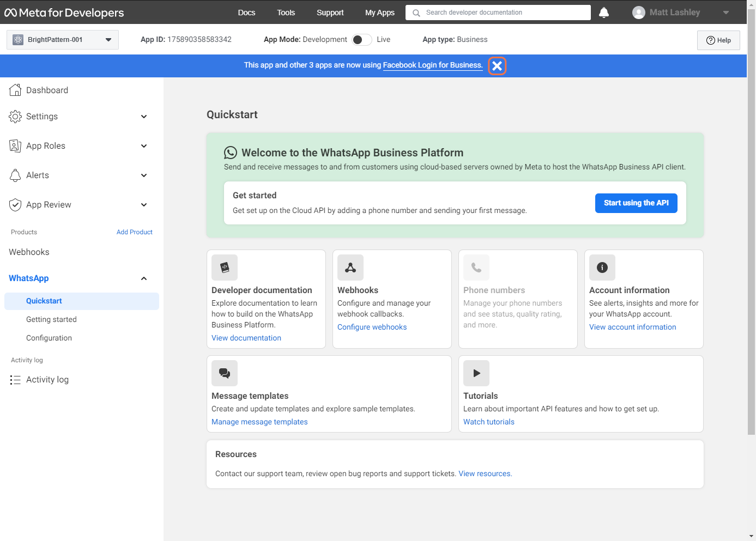This screenshot has width=756, height=541.
Task: Collapse the WhatsApp product section
Action: [144, 278]
